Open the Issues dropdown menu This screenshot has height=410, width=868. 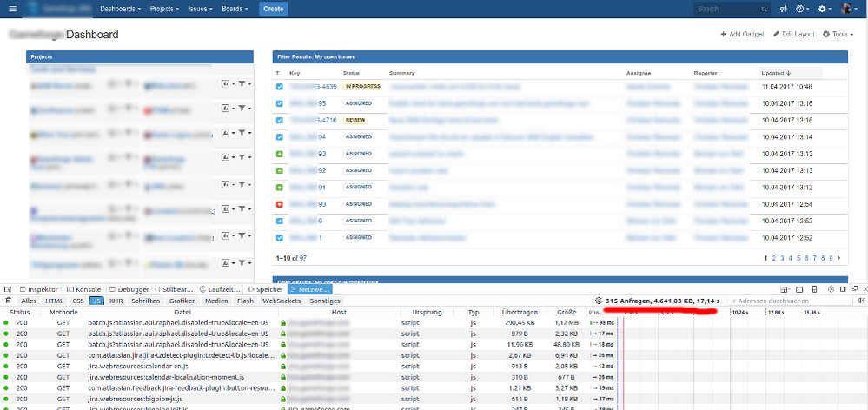pos(201,9)
